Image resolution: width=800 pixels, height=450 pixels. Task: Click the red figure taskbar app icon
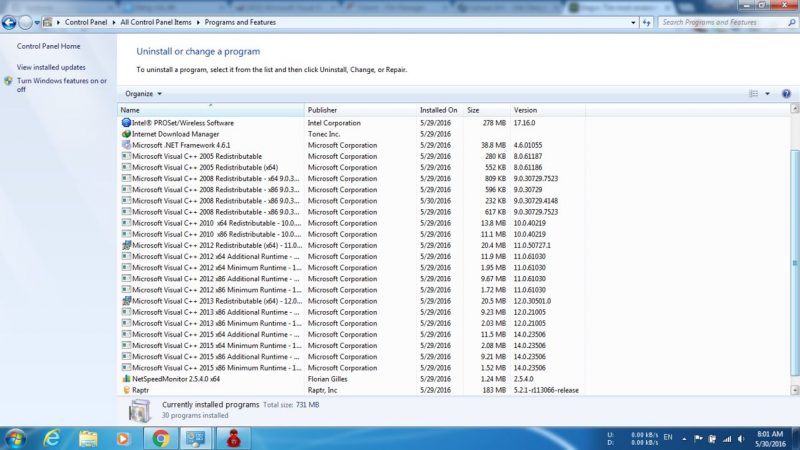[233, 439]
